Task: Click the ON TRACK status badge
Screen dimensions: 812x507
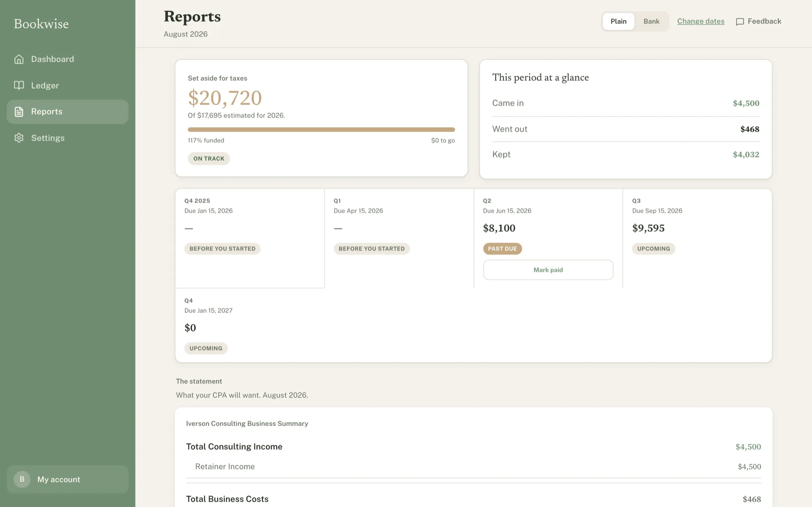Action: click(x=209, y=158)
